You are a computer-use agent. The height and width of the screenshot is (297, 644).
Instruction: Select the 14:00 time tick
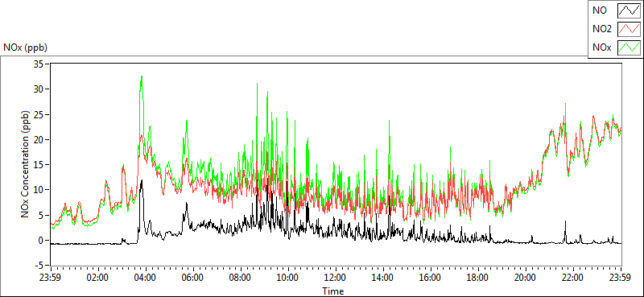click(x=383, y=278)
